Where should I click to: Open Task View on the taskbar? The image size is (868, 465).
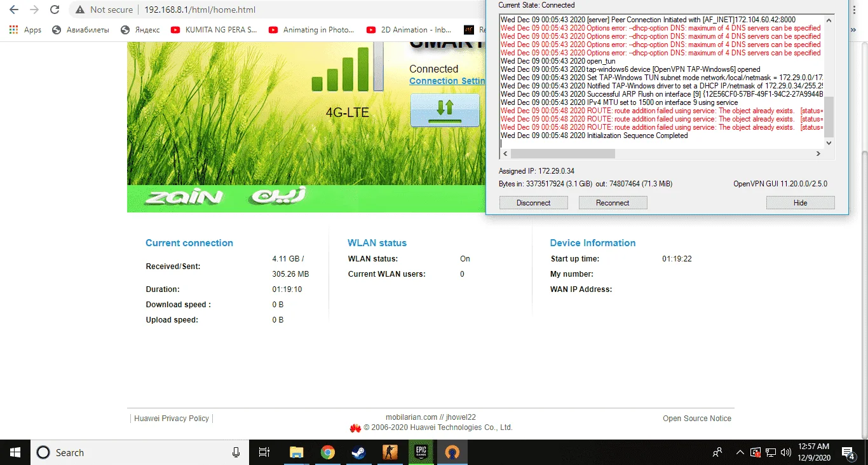[x=264, y=452]
